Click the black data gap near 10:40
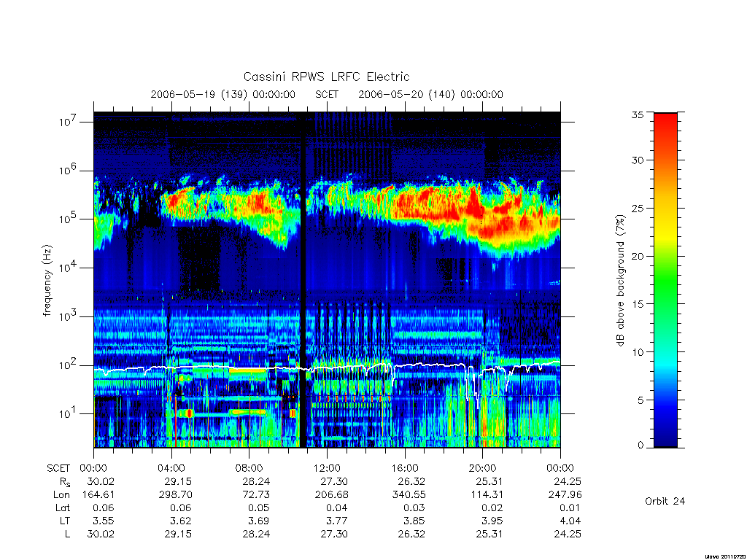 (x=303, y=280)
